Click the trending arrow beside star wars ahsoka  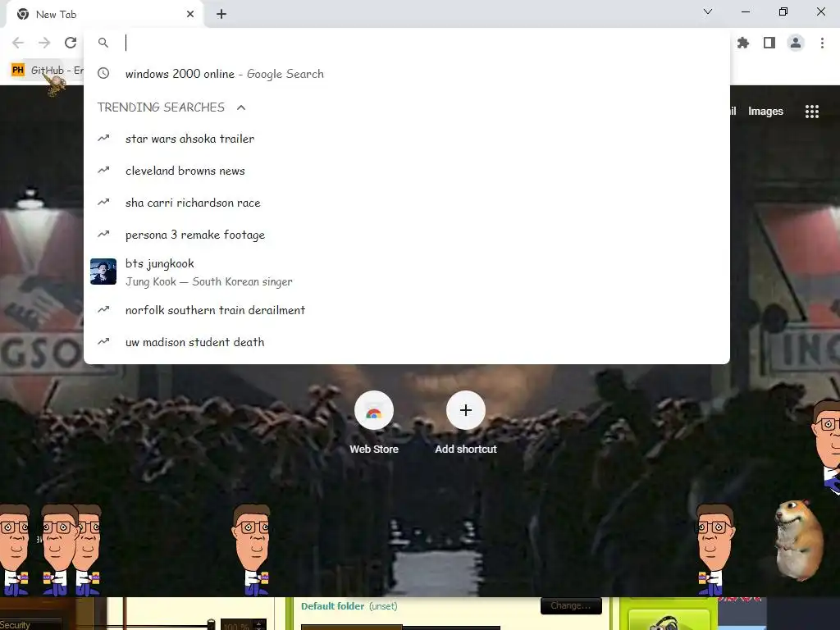click(103, 138)
